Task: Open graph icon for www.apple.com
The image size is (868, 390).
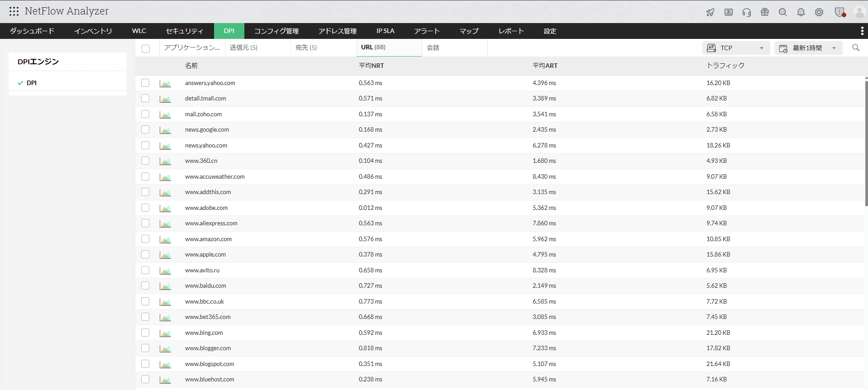Action: click(165, 255)
